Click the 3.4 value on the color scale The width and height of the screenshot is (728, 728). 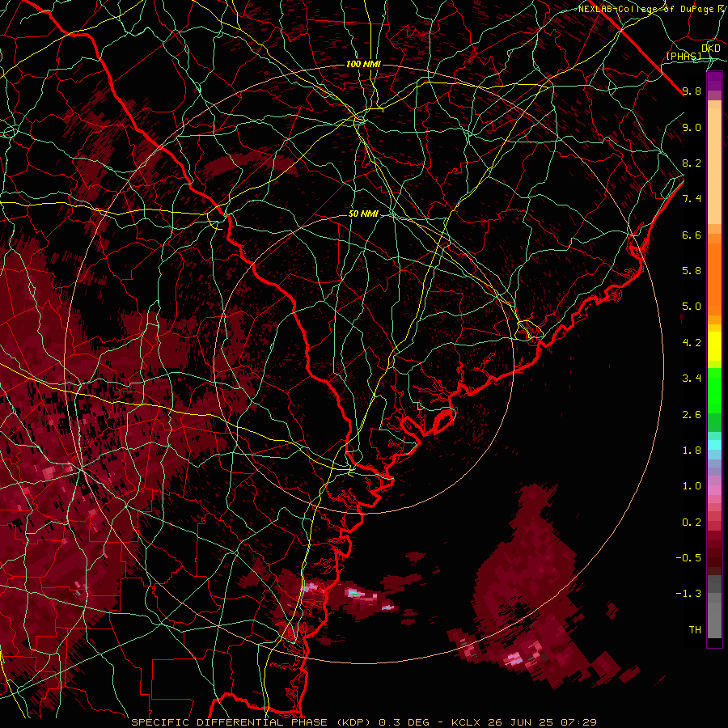(x=692, y=379)
